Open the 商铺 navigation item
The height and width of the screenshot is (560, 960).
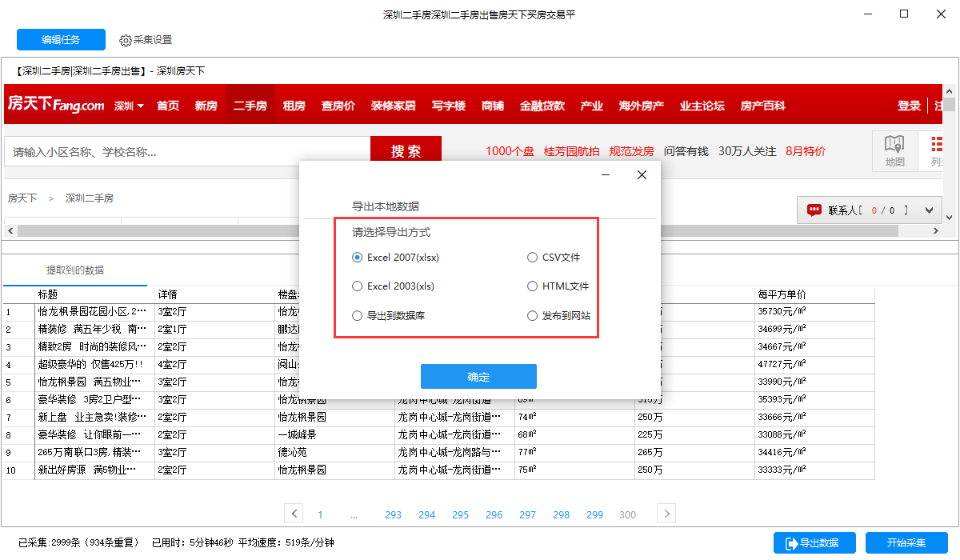coord(493,106)
